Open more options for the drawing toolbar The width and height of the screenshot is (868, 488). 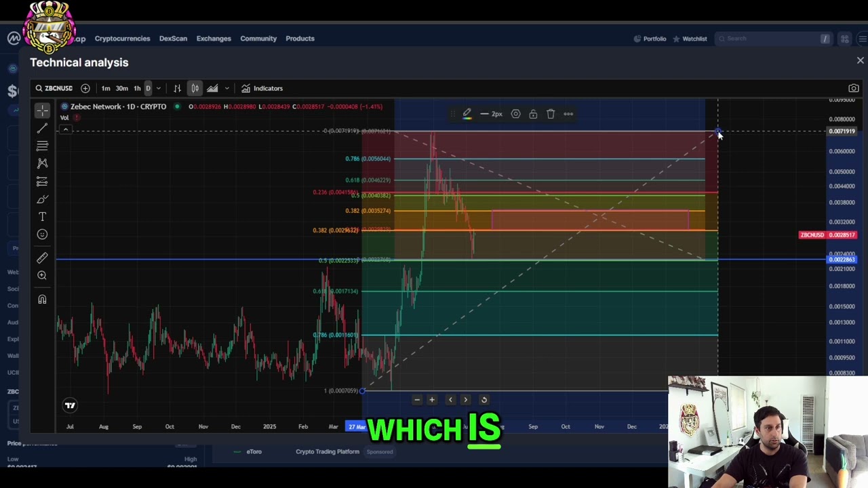(568, 114)
